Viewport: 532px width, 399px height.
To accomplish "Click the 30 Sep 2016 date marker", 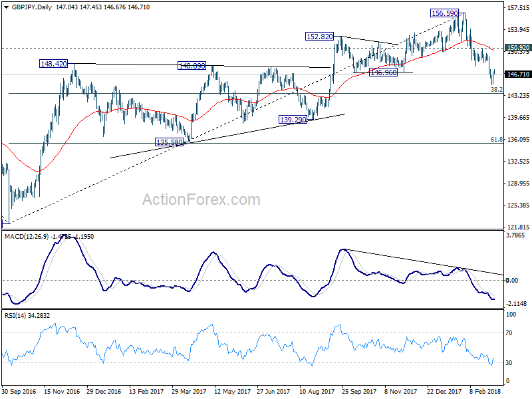I will coord(19,391).
